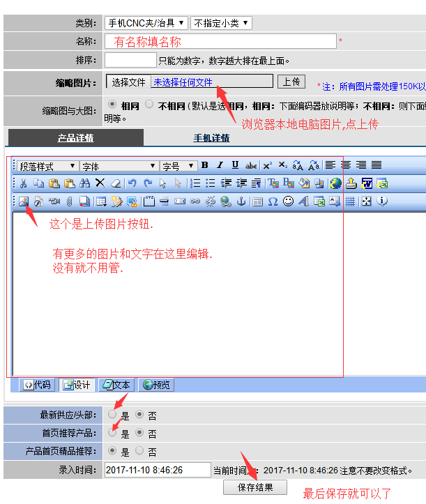Click the 排序 sort order input field
This screenshot has width=426, height=504.
(x=130, y=60)
